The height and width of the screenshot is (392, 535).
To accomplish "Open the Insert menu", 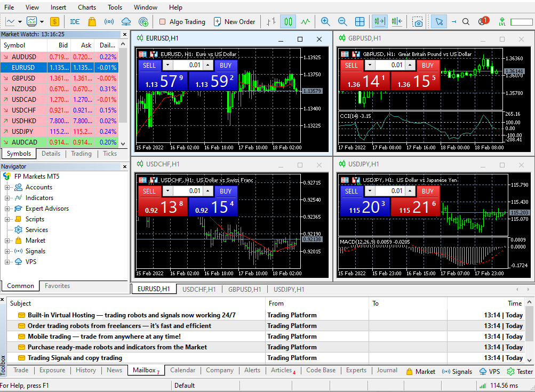I will pyautogui.click(x=58, y=7).
